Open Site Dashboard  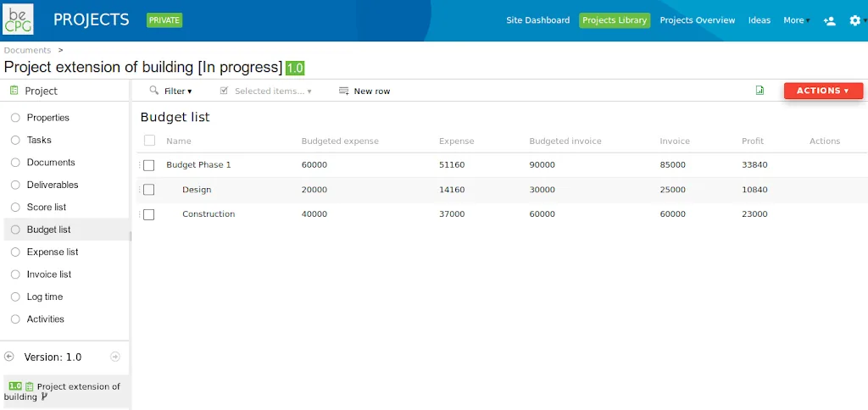537,20
